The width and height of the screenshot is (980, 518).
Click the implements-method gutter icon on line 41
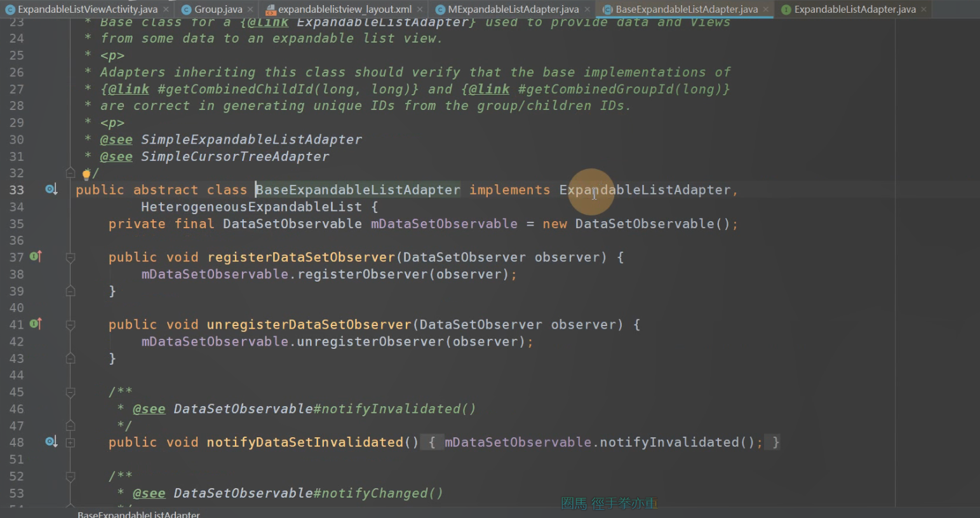pos(36,324)
